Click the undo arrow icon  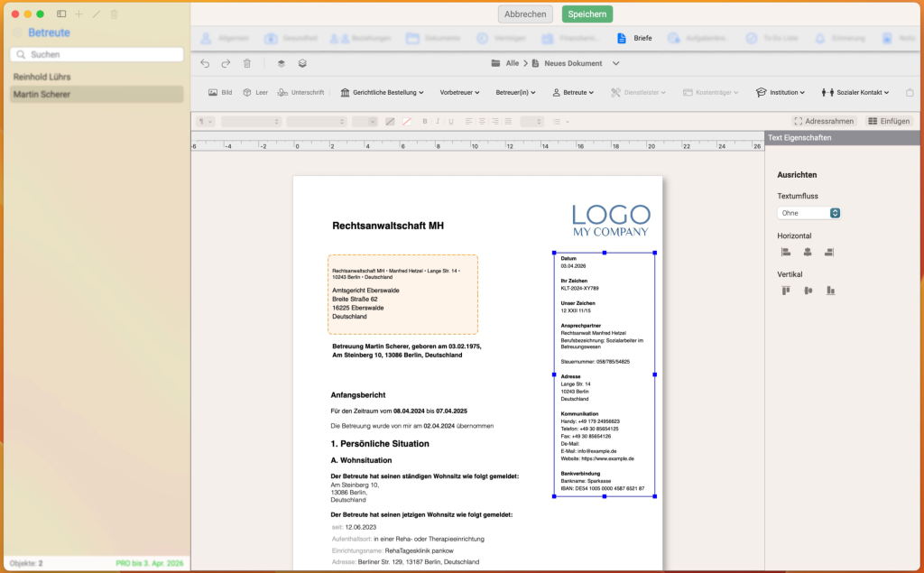(205, 63)
